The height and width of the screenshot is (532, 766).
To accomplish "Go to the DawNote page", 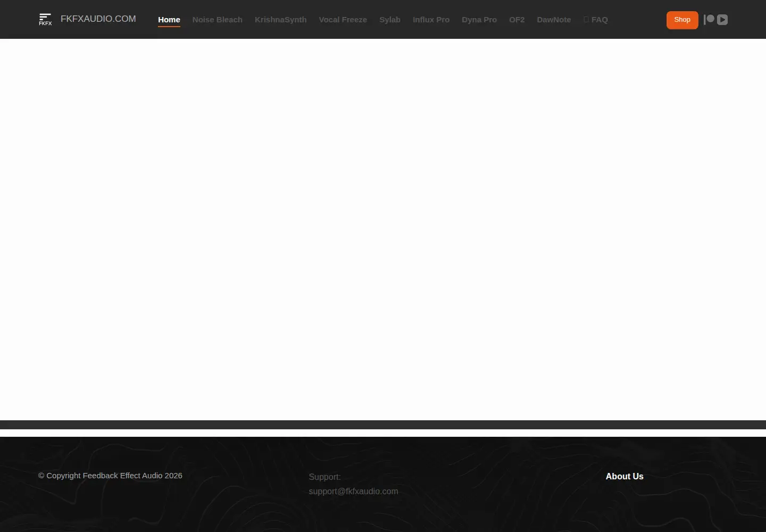I will point(554,20).
